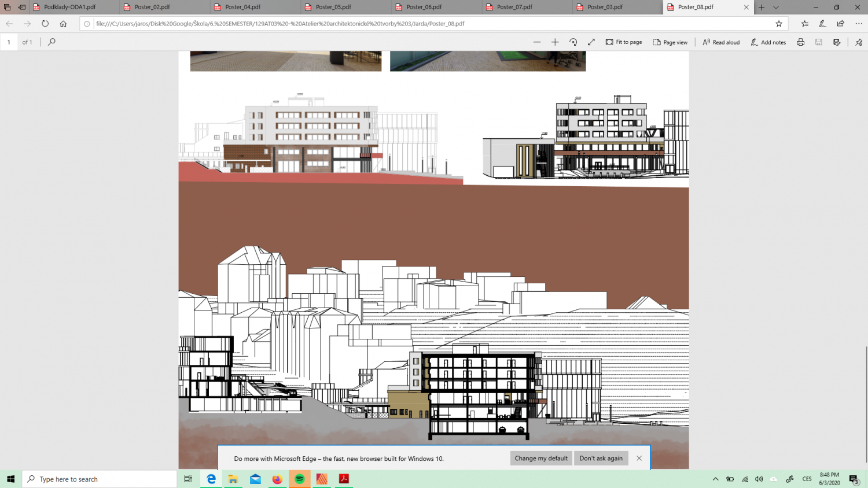Enter full screen PDF view

tap(591, 42)
